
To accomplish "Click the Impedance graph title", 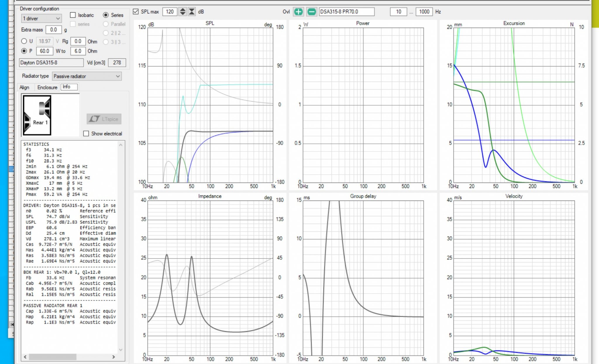I will pyautogui.click(x=210, y=196).
